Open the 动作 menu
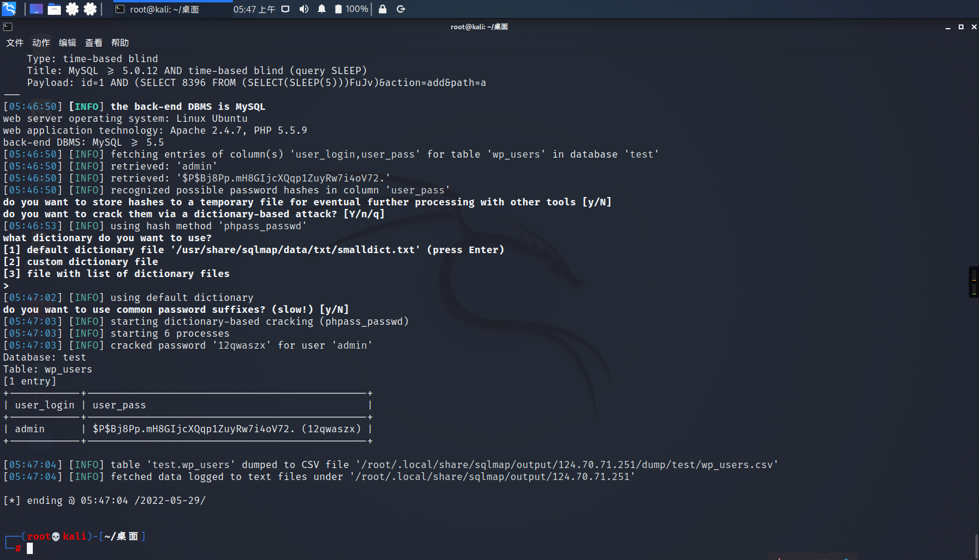Screen dimensions: 979x560 (x=40, y=42)
